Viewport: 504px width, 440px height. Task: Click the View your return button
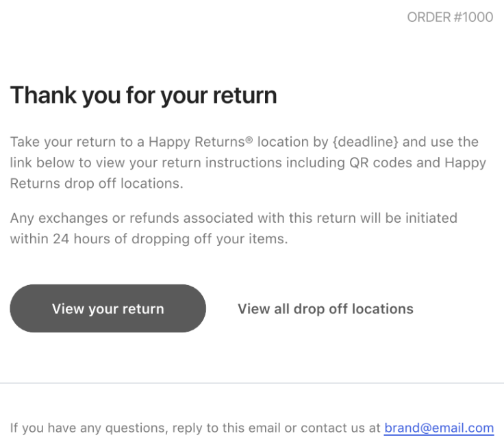pyautogui.click(x=108, y=308)
